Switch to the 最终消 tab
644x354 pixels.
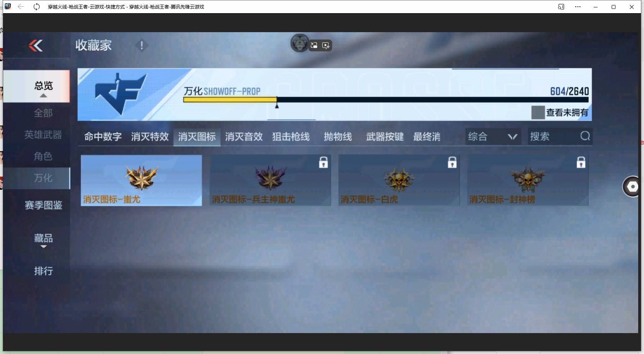[x=426, y=137]
